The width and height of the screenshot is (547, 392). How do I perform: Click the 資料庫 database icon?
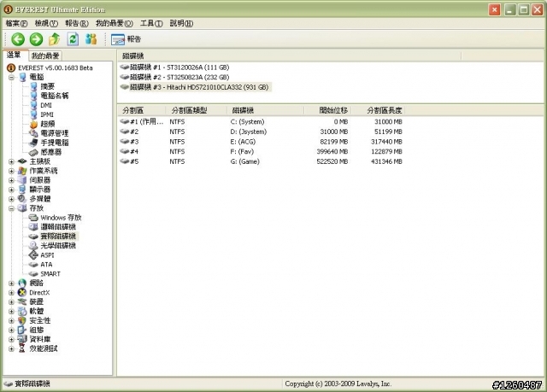pyautogui.click(x=22, y=339)
